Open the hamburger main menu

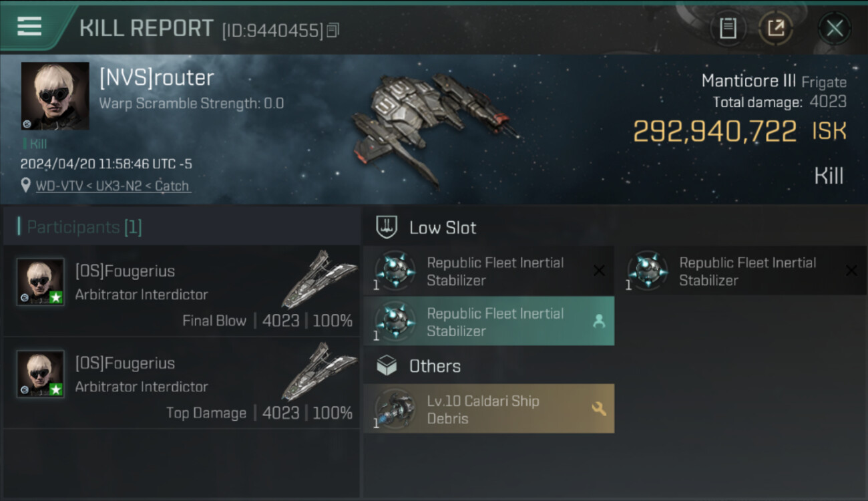pyautogui.click(x=30, y=27)
